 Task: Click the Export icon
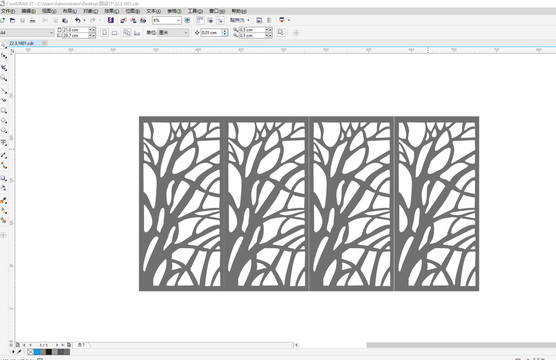(133, 21)
